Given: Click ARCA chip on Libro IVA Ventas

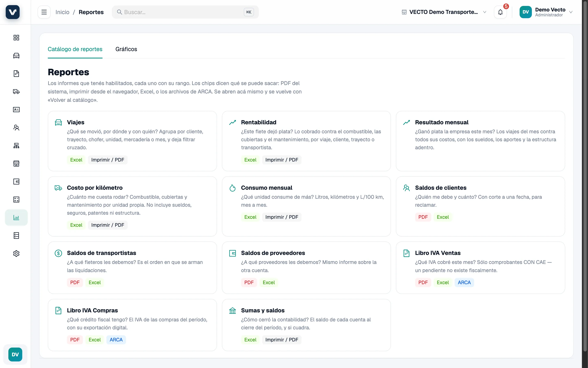Looking at the screenshot, I should pos(464,282).
